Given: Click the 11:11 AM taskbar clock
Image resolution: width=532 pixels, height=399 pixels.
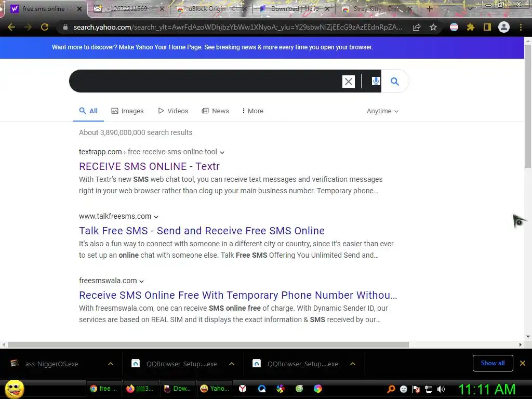Looking at the screenshot, I should pyautogui.click(x=487, y=389).
